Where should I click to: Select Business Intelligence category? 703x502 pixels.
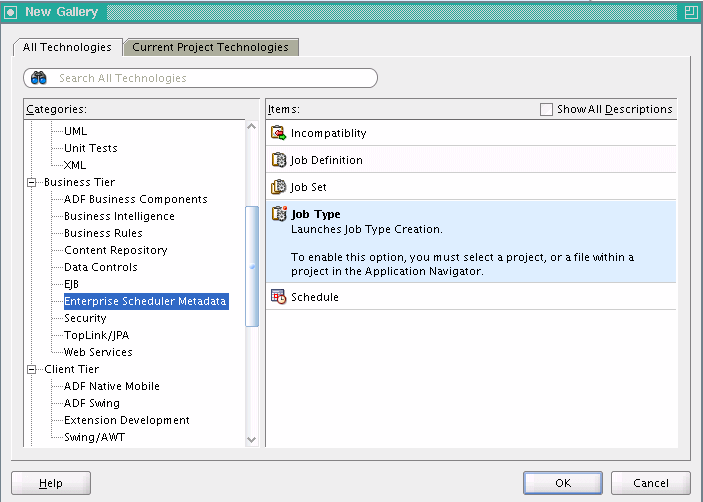coord(119,216)
